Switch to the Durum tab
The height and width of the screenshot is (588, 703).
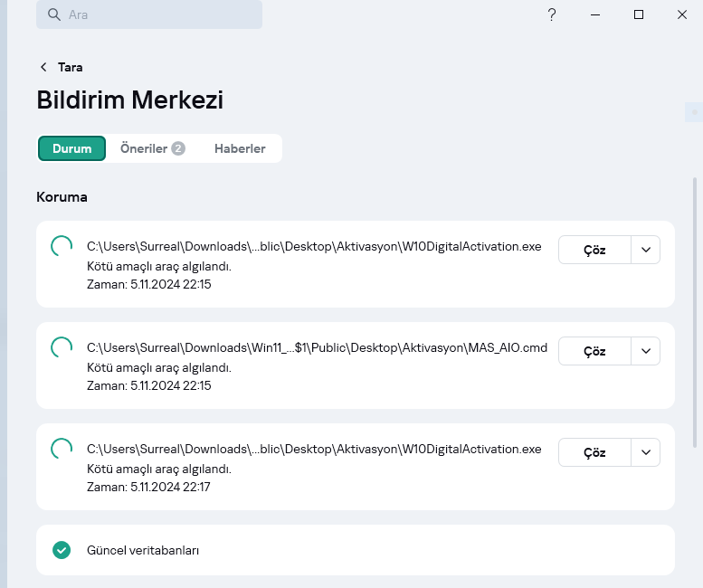tap(72, 148)
